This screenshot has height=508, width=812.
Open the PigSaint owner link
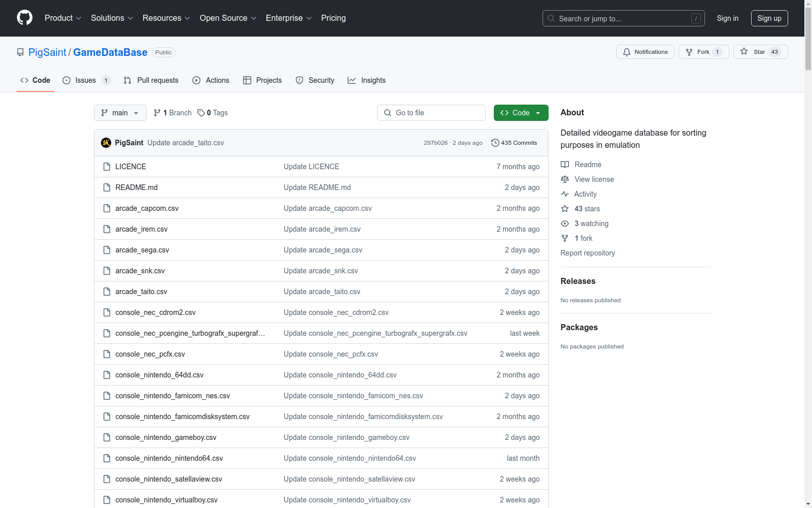[x=47, y=52]
